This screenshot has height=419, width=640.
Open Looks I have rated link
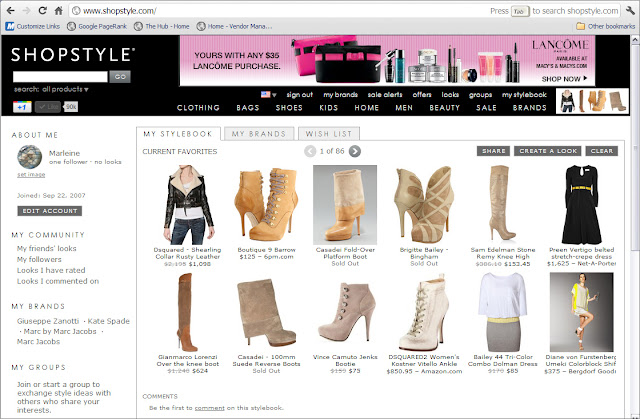51,270
